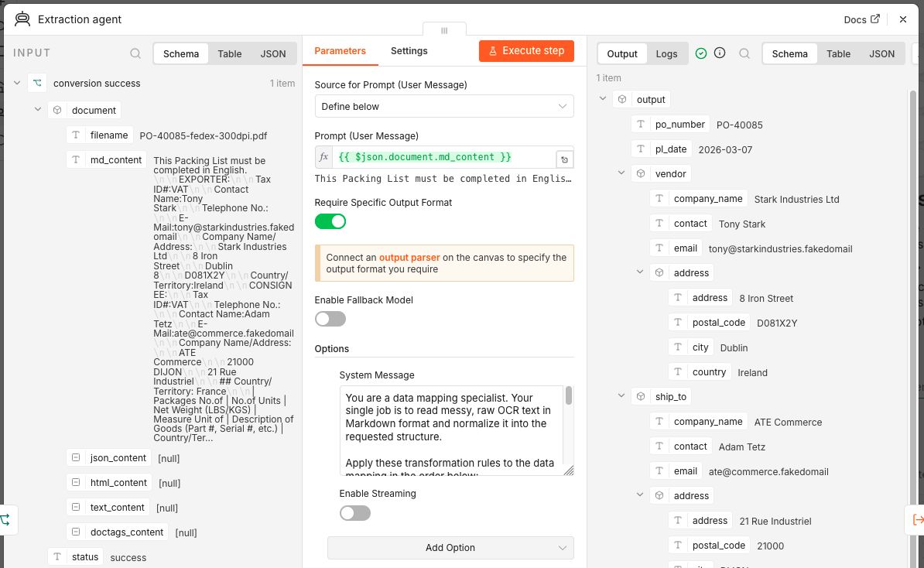
Task: Select the md_content field pill
Action: [107, 159]
